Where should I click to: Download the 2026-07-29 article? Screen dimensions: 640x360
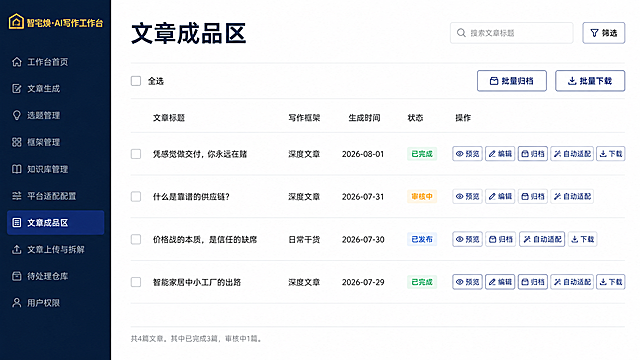pos(611,282)
